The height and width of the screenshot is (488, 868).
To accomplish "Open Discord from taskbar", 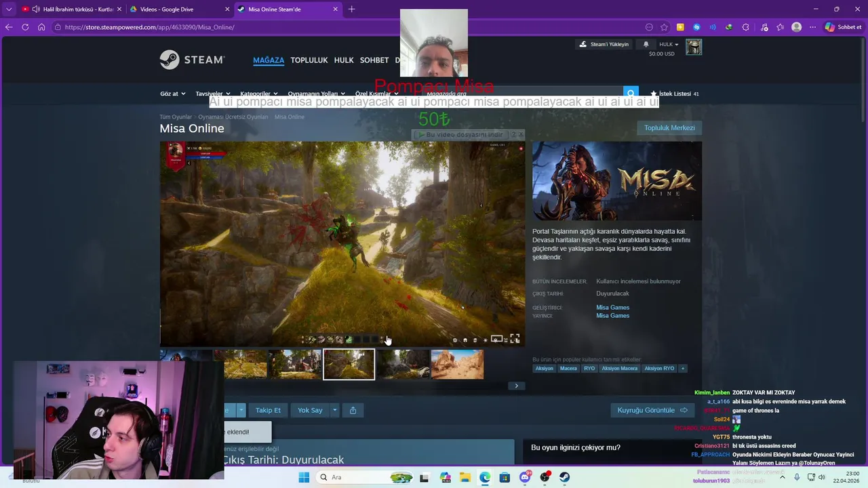I will (x=525, y=477).
